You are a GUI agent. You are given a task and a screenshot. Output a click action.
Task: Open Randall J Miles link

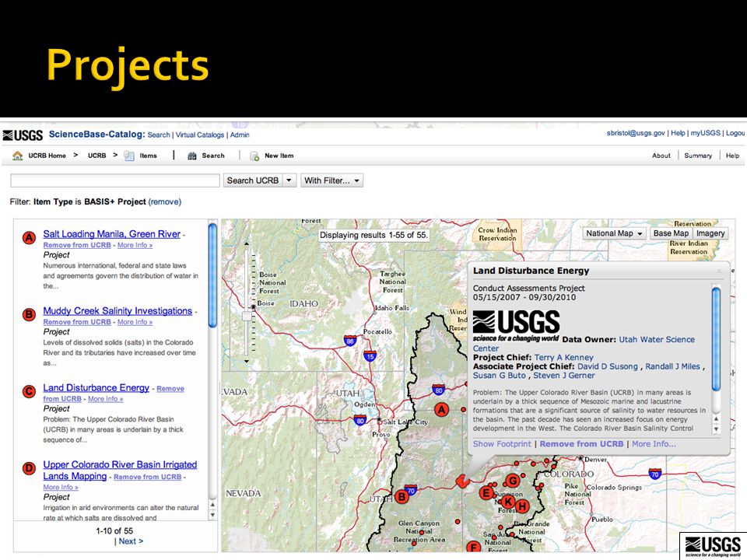672,366
